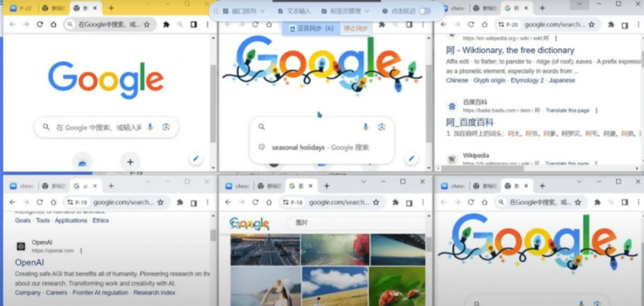Click the add shortcut plus icon
The image size is (644, 306).
pos(130,162)
